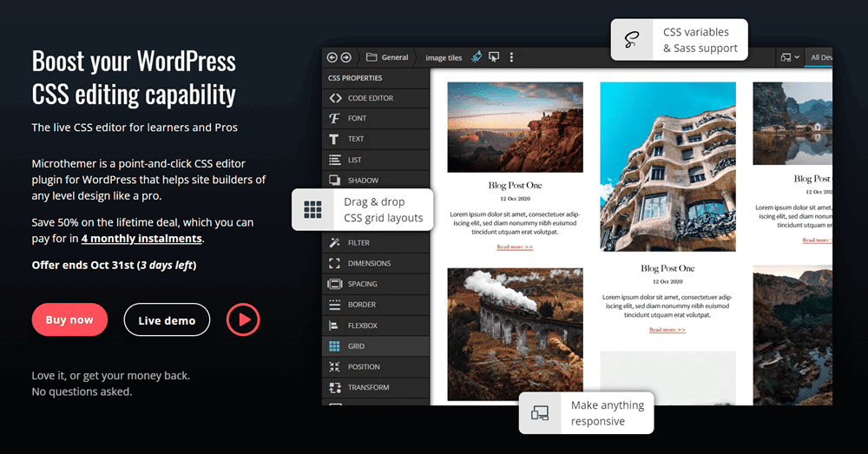
Task: Open the three-dot more options menu
Action: pos(511,57)
